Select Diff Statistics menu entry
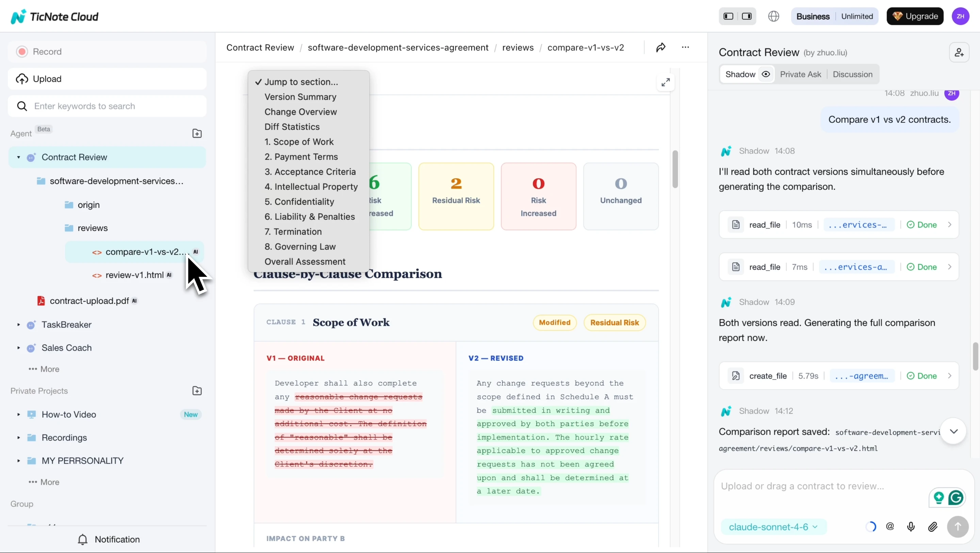The image size is (980, 553). click(292, 127)
